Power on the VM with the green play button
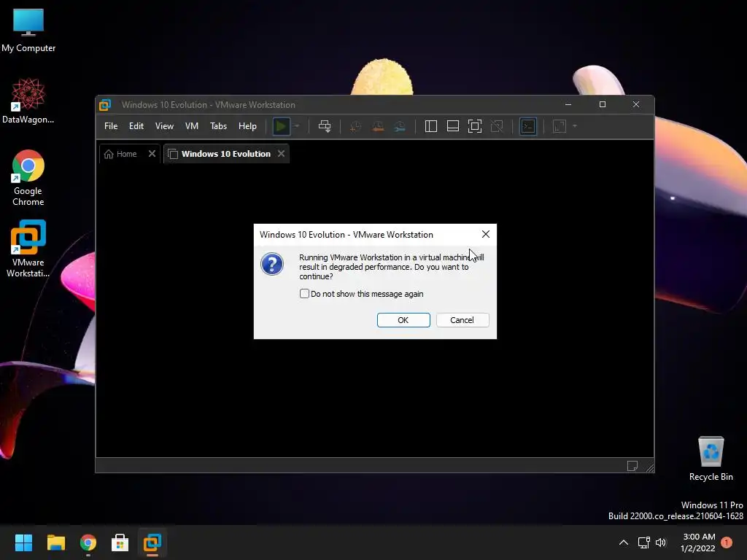 click(281, 126)
